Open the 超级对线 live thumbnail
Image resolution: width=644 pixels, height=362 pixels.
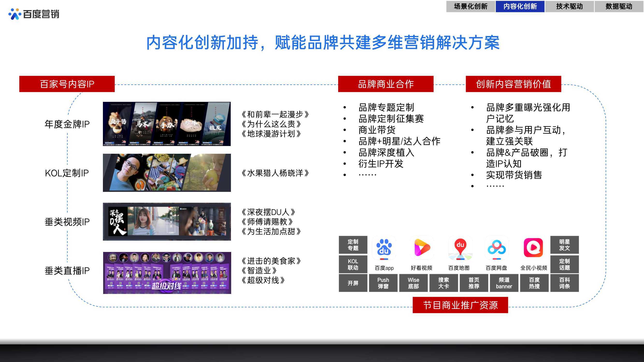167,273
